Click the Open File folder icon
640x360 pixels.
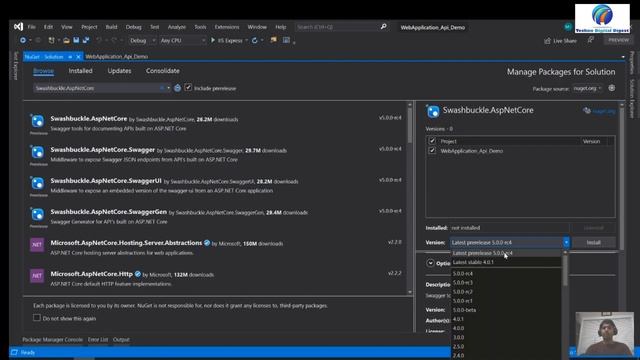(x=66, y=40)
